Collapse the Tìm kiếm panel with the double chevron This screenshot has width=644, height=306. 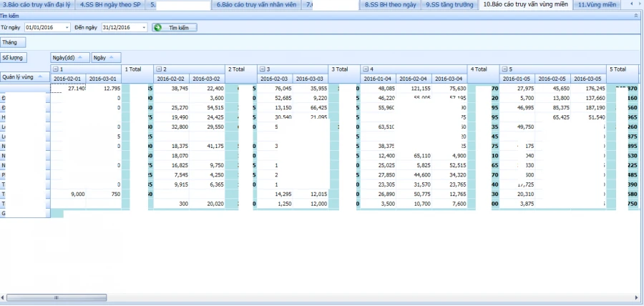coord(636,16)
